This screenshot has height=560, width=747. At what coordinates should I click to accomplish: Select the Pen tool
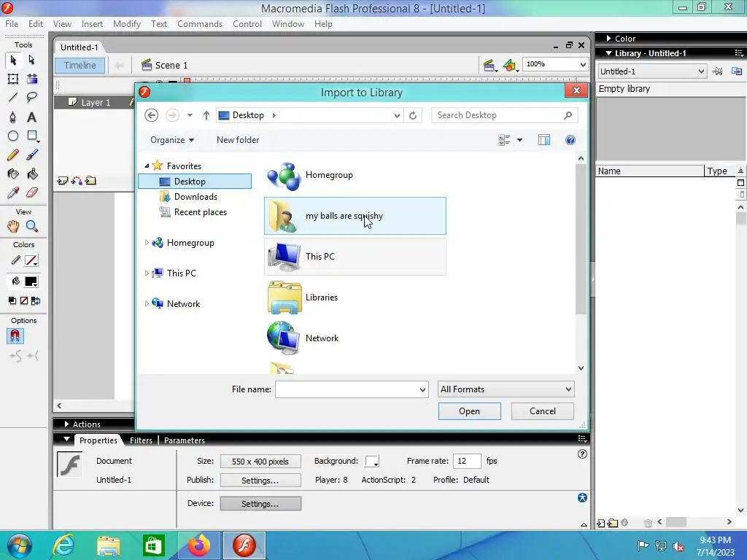[13, 117]
